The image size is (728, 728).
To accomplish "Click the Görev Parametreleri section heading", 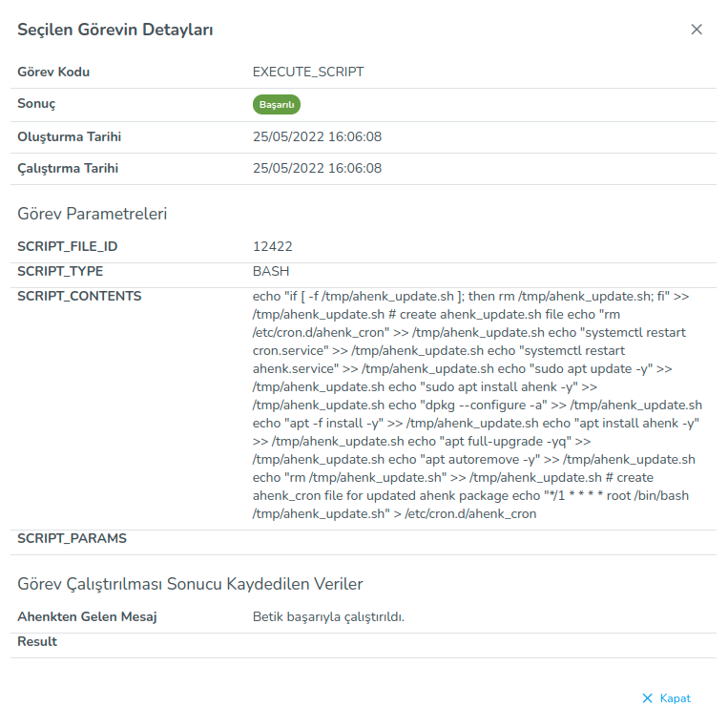I will pos(93,213).
